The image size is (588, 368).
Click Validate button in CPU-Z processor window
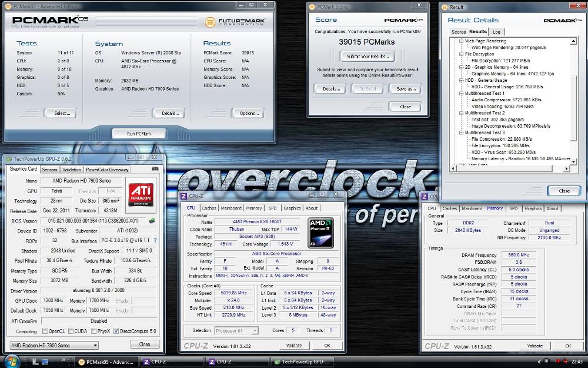click(294, 345)
